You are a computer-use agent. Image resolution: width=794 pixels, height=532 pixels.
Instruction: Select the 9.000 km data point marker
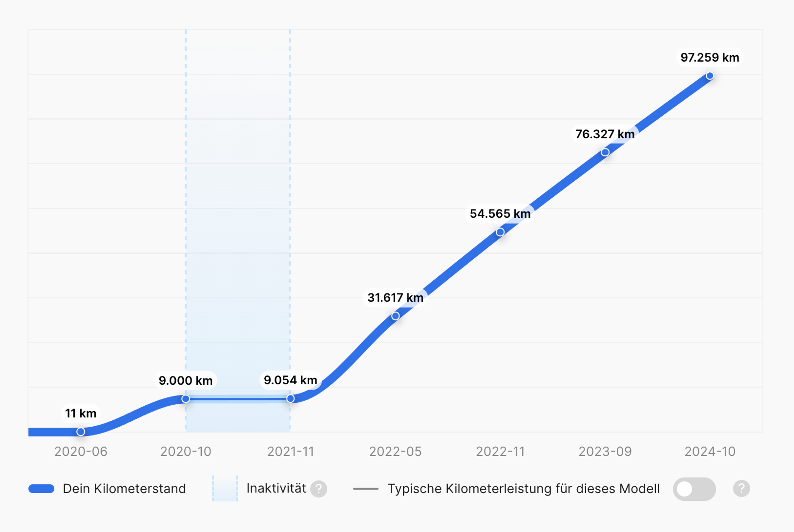click(x=186, y=399)
